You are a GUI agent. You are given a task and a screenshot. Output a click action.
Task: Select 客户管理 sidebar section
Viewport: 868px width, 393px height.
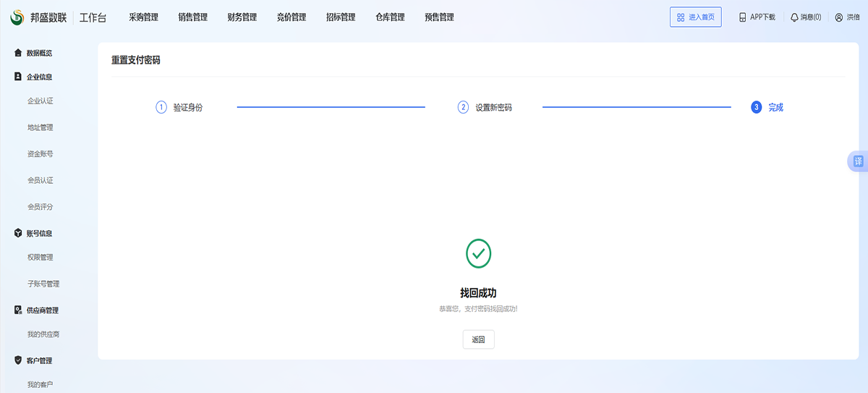39,360
